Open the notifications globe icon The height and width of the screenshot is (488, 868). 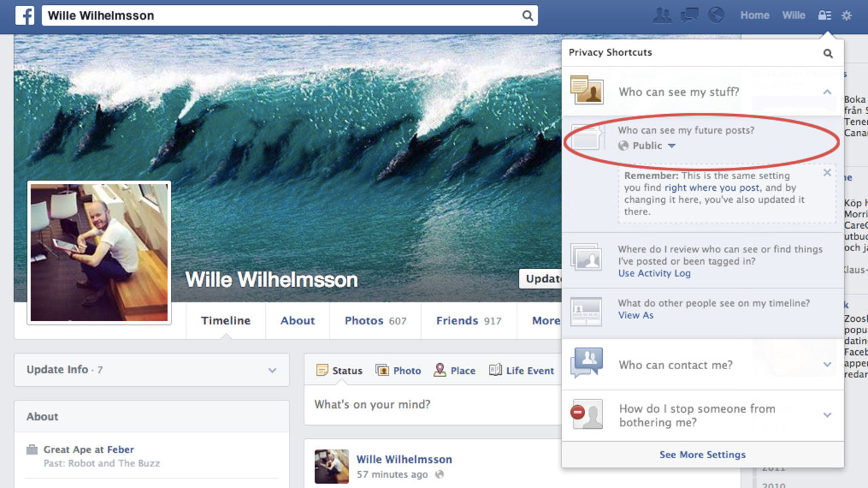pos(715,15)
